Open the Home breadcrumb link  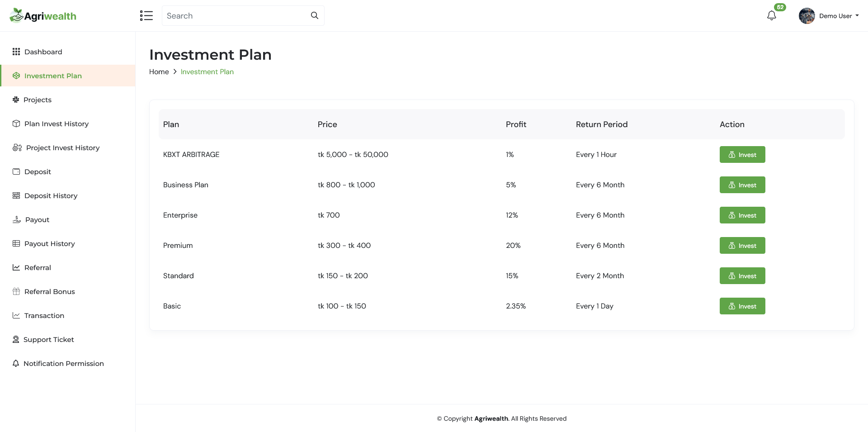[158, 71]
